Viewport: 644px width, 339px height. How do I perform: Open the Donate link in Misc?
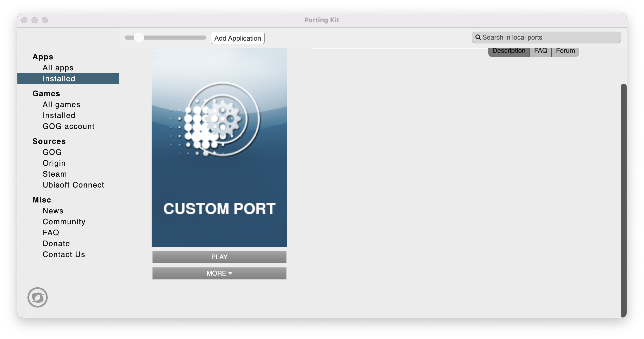click(x=56, y=244)
